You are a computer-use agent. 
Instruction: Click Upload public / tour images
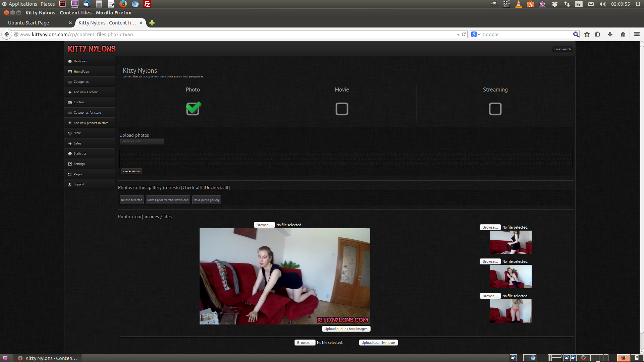coord(346,329)
